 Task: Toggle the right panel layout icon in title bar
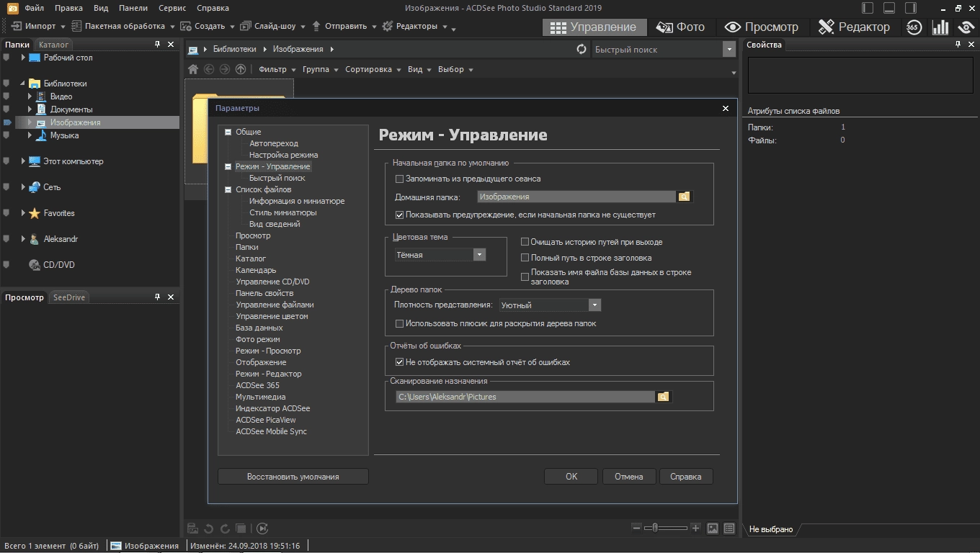click(911, 8)
